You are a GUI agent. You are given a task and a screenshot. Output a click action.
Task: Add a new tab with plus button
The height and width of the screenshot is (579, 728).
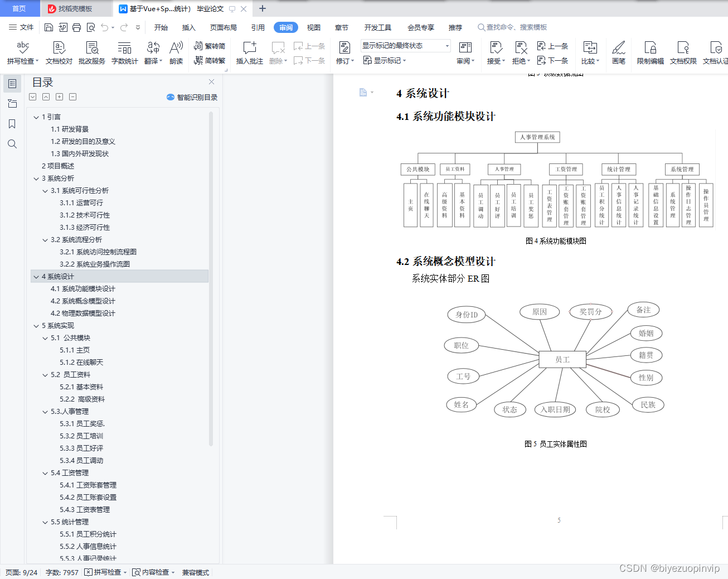(263, 8)
